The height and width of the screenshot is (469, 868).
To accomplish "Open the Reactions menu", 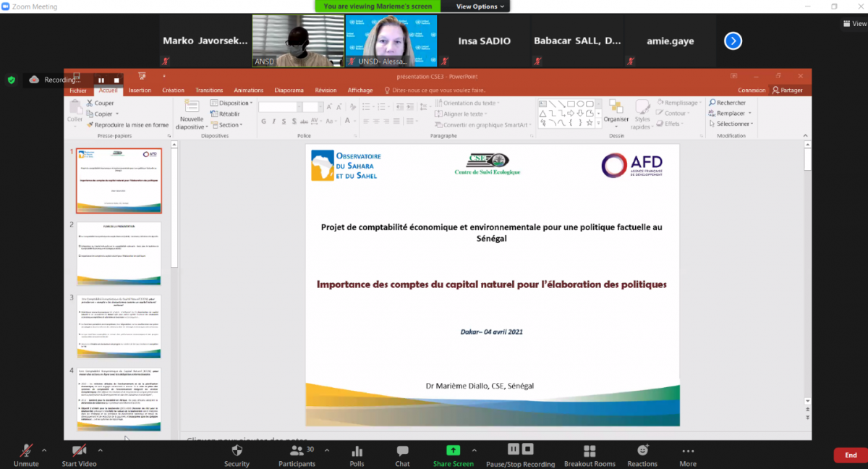I will [x=642, y=450].
